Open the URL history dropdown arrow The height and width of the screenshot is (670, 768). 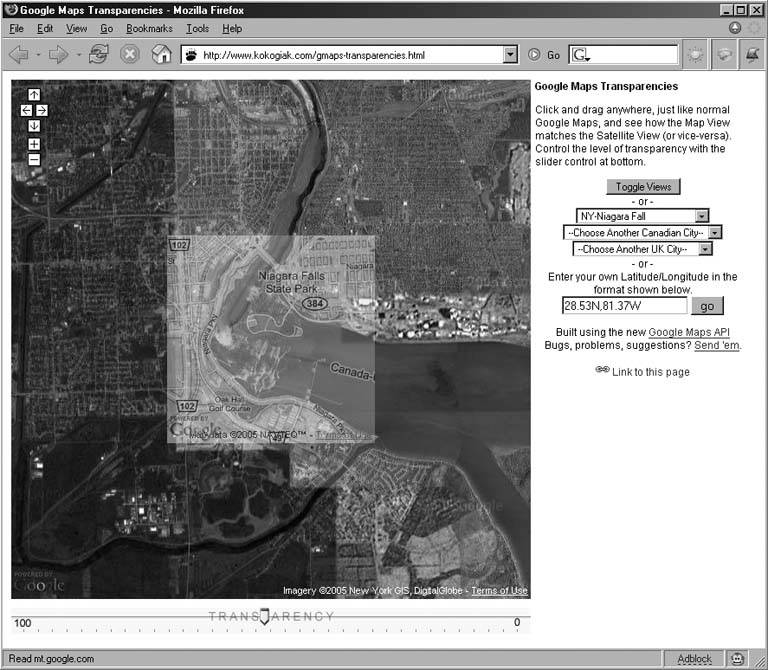tap(511, 55)
